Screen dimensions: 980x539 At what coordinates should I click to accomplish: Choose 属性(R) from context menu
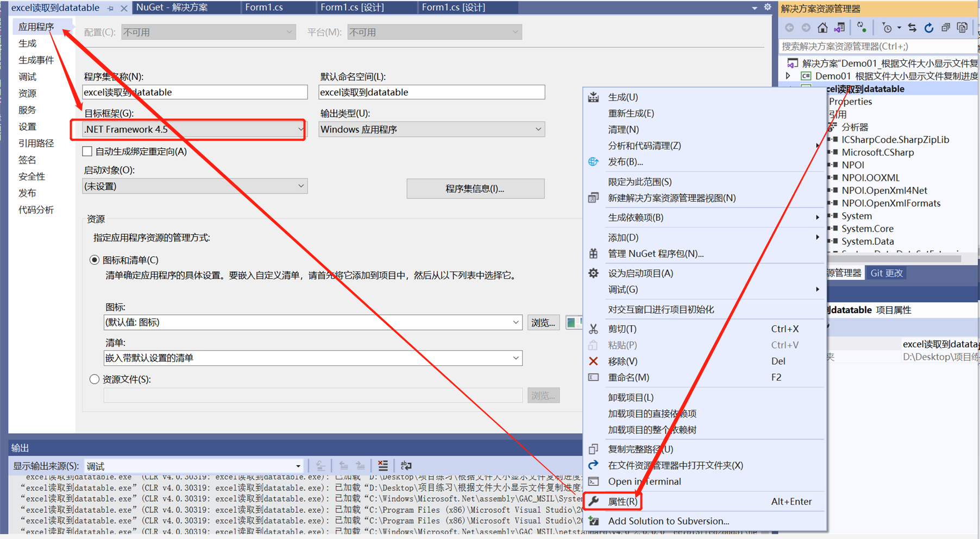pyautogui.click(x=623, y=502)
